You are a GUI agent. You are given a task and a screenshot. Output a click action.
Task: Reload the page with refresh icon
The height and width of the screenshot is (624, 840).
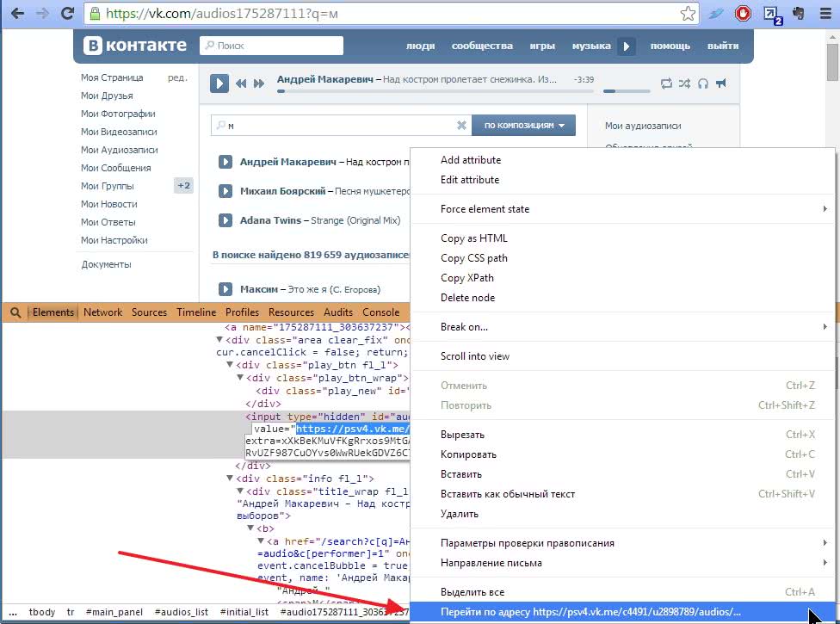pyautogui.click(x=67, y=14)
